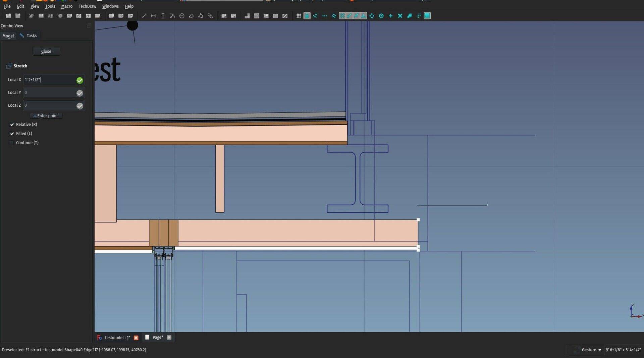This screenshot has height=358, width=644.
Task: Toggle the grid display icon
Action: [298, 16]
